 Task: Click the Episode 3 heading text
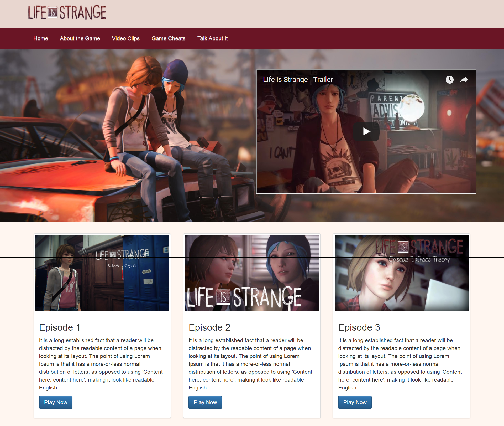pos(359,327)
